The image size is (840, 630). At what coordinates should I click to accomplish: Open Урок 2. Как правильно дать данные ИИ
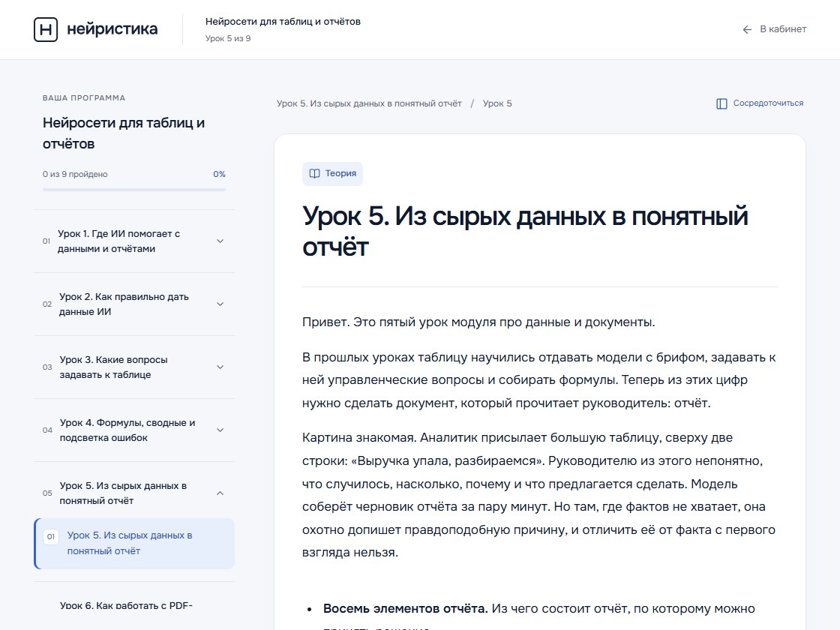click(124, 304)
